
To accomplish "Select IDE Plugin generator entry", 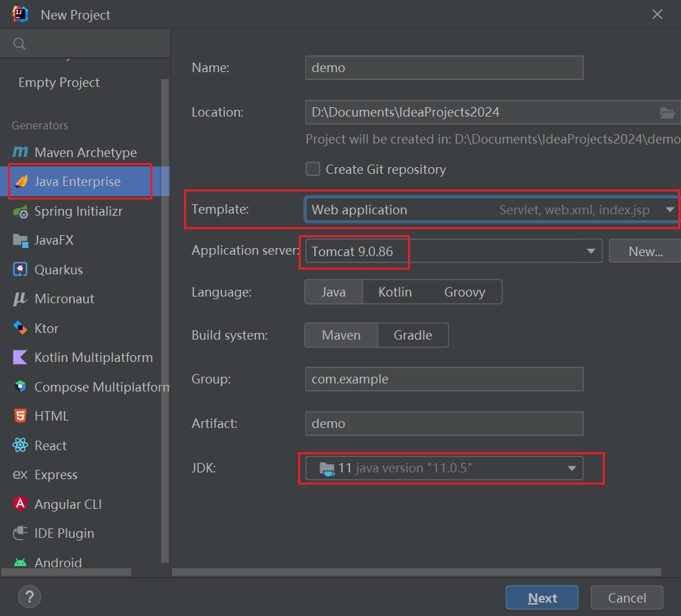I will (85, 533).
